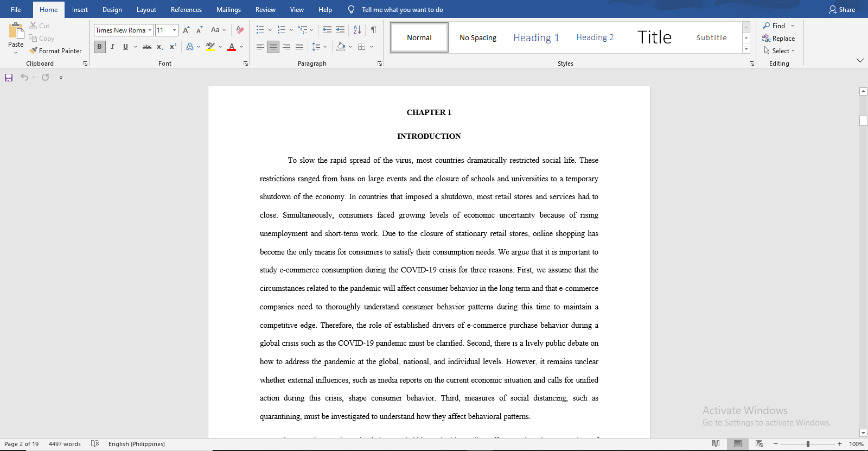
Task: Click the zoom slider handle
Action: point(808,444)
